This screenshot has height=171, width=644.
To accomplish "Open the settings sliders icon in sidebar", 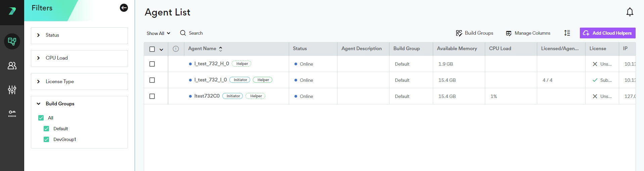I will 12,90.
